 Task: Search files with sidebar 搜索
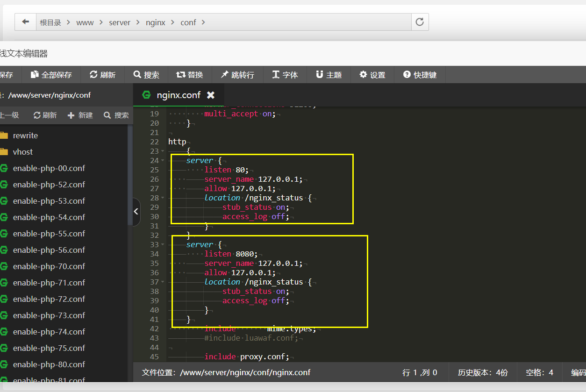(116, 115)
